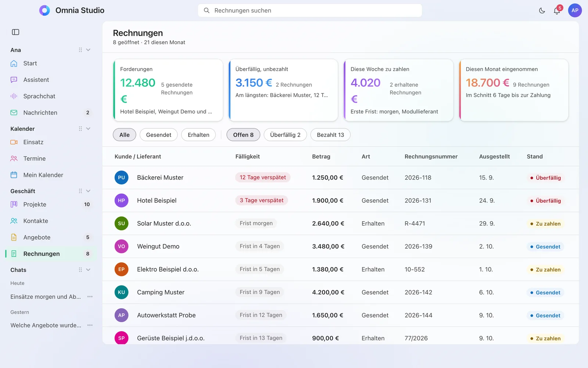The height and width of the screenshot is (368, 588).
Task: Open Projekte board icon
Action: click(x=14, y=204)
